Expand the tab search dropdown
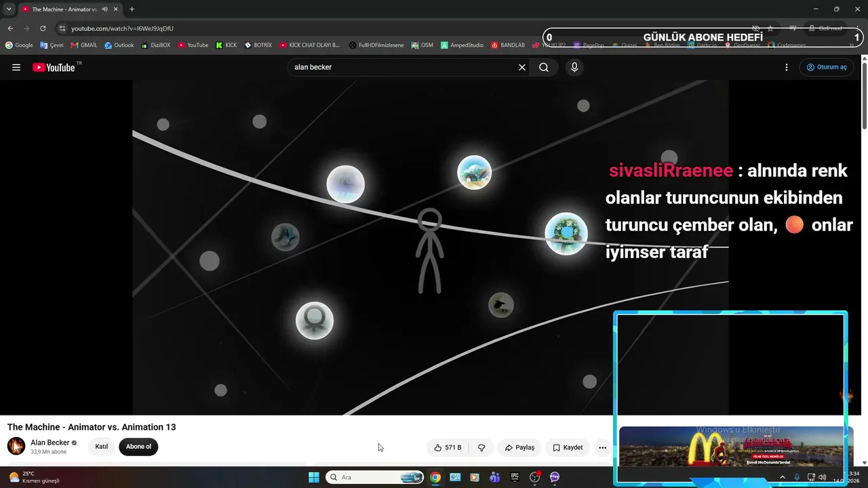Screen dimensions: 868x488 click(x=9, y=9)
